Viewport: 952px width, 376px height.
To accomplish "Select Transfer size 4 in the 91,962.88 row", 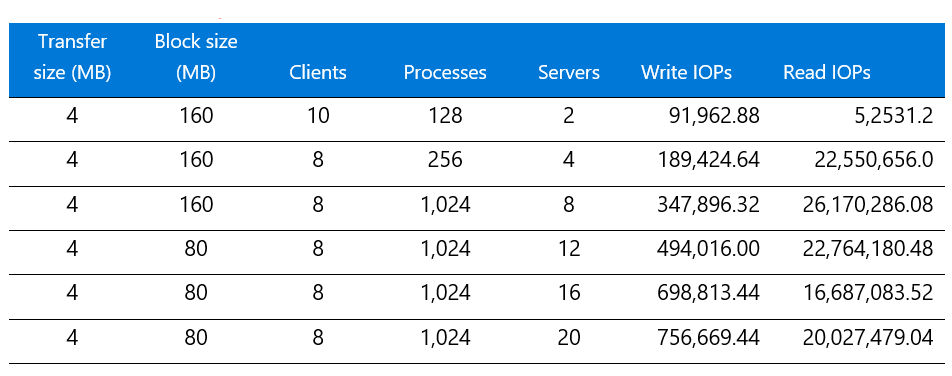I will click(x=72, y=115).
